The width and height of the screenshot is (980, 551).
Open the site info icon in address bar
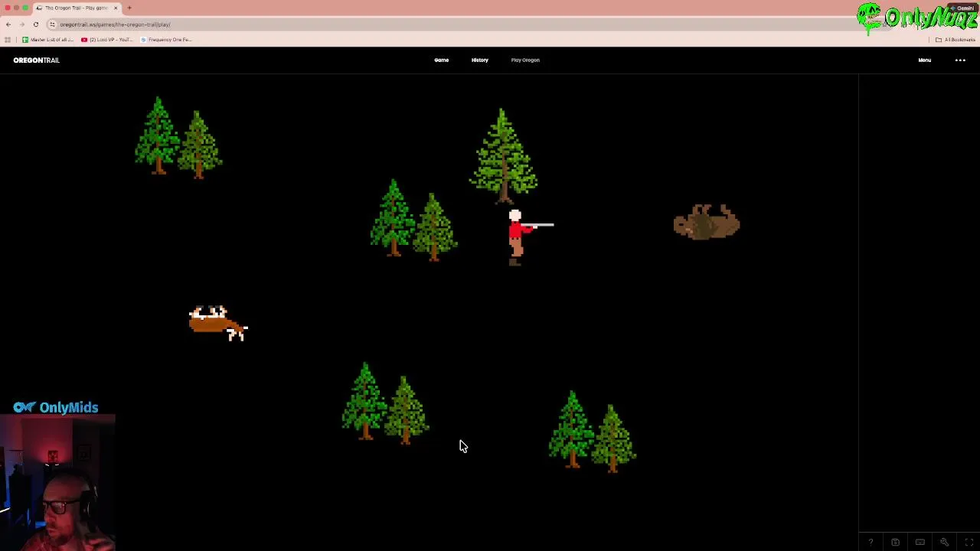pos(52,24)
